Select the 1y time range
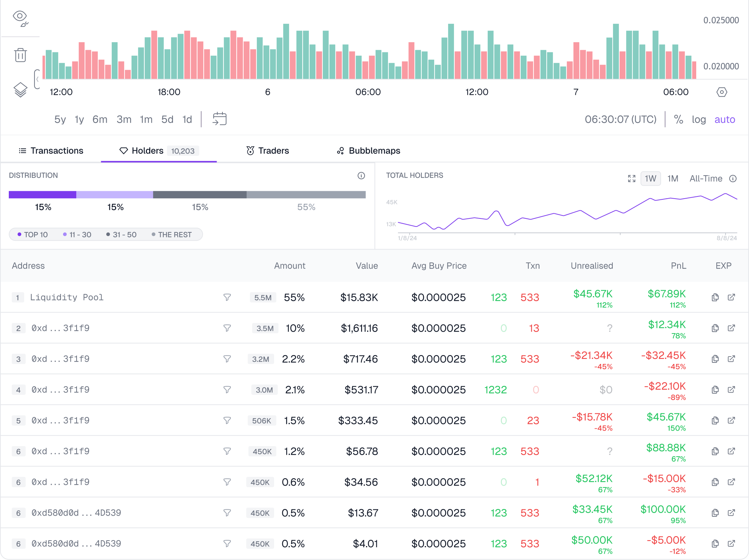749x560 pixels. click(79, 119)
